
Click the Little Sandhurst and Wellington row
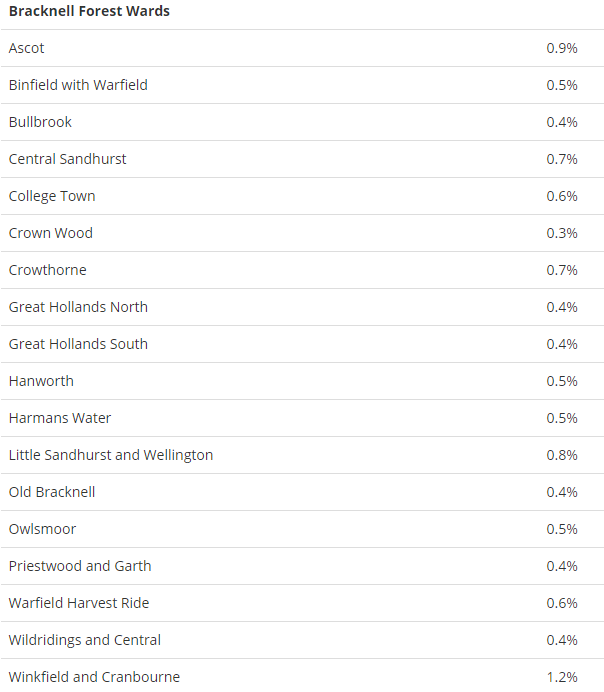(302, 455)
